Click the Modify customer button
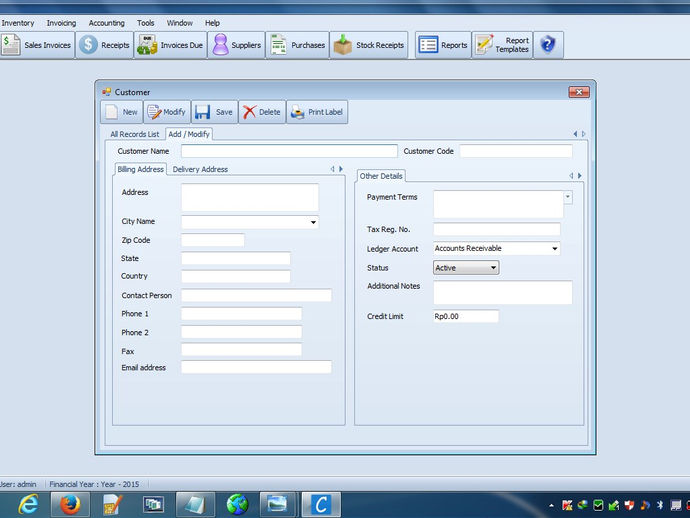The height and width of the screenshot is (518, 690). coord(167,112)
